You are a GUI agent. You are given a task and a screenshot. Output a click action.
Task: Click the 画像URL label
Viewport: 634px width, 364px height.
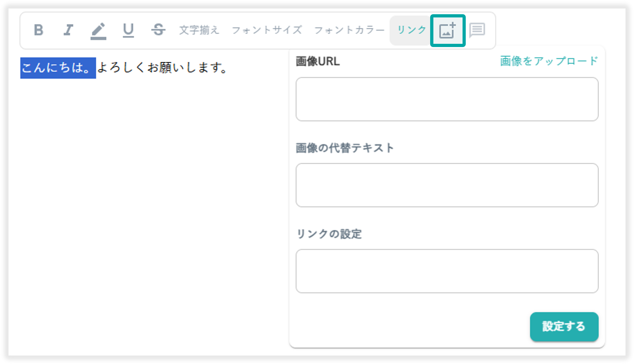[x=317, y=61]
